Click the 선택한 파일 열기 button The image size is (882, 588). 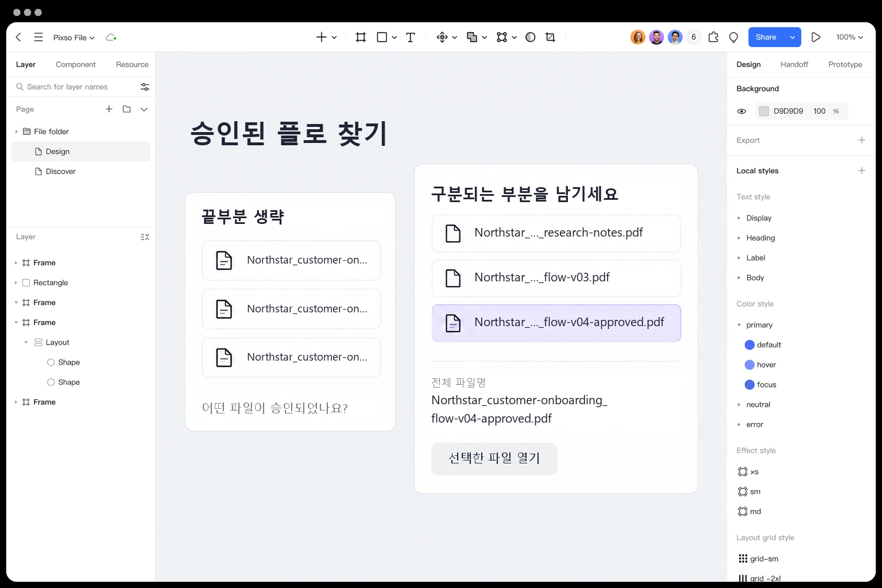click(x=494, y=459)
